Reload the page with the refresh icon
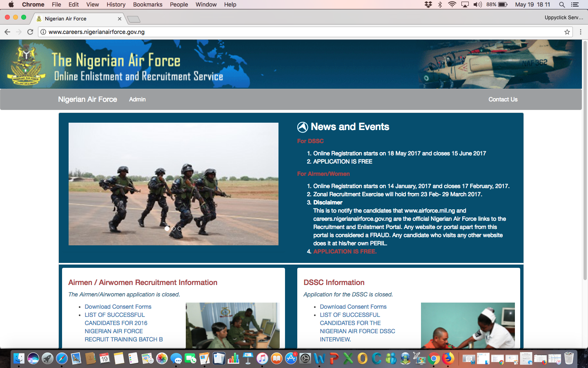Viewport: 588px width, 368px height. pyautogui.click(x=30, y=32)
